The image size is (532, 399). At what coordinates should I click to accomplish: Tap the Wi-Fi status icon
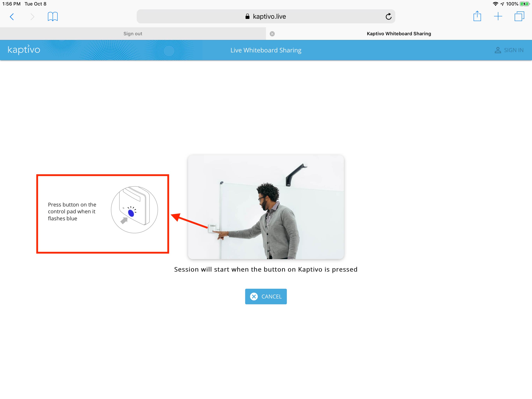[x=495, y=4]
